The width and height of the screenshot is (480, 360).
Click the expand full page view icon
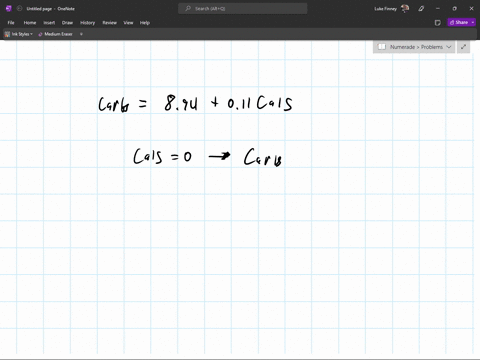click(463, 47)
